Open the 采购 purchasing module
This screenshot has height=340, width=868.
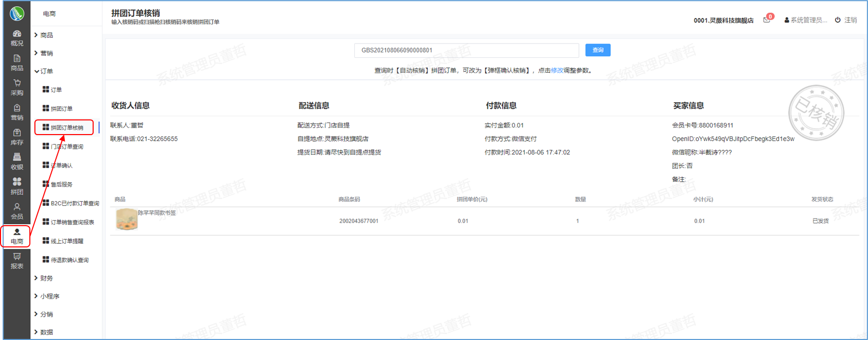17,88
